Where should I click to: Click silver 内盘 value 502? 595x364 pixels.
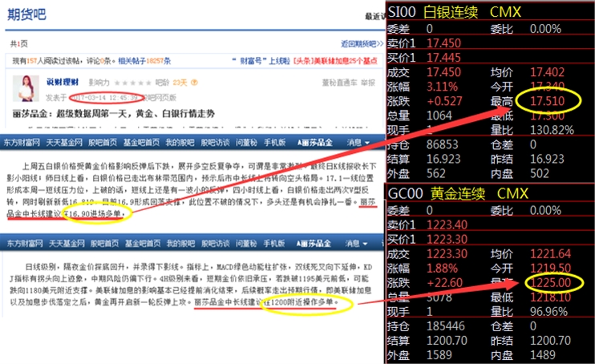tap(539, 173)
